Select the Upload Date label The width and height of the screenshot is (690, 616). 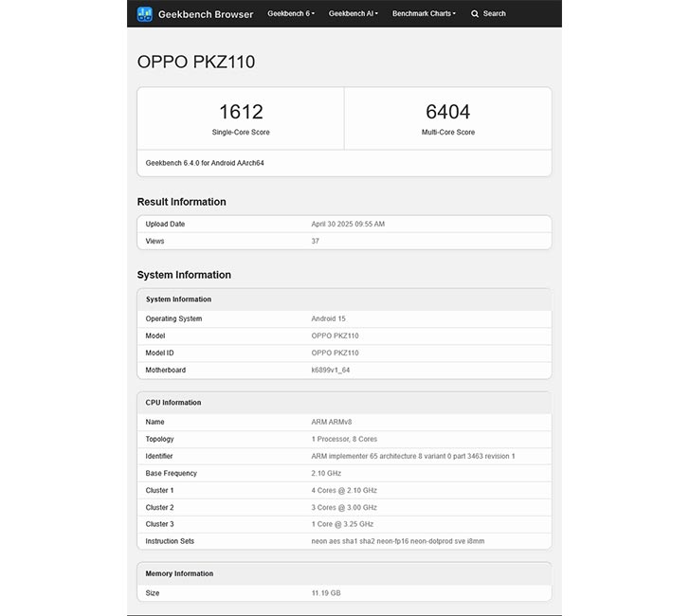[x=165, y=224]
